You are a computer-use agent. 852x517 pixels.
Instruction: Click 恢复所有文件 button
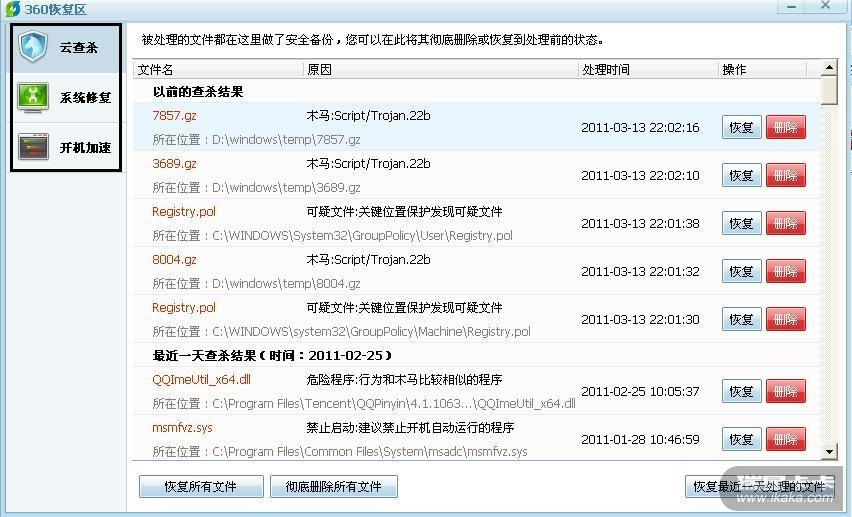(201, 487)
